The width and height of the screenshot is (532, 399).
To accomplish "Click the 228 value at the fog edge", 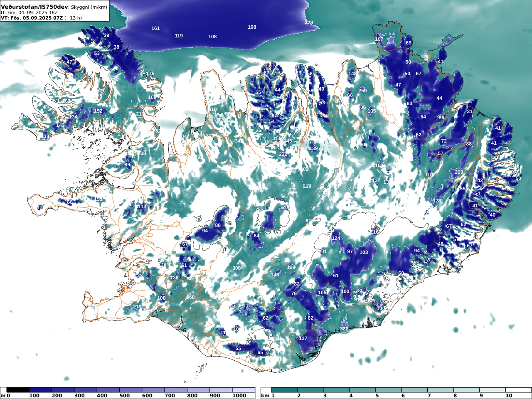I will tap(309, 22).
